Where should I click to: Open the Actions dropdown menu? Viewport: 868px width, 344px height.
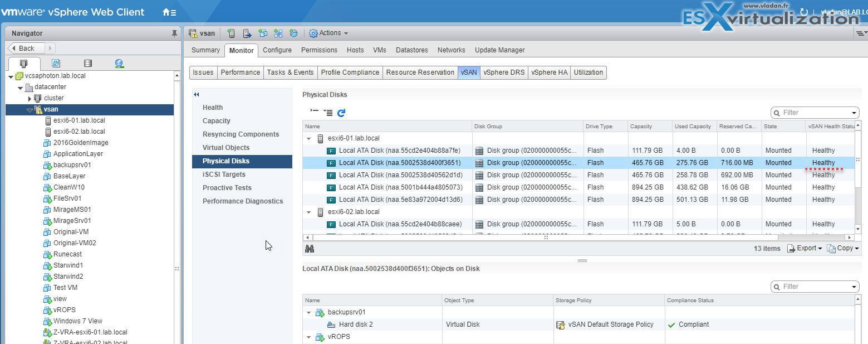point(328,33)
